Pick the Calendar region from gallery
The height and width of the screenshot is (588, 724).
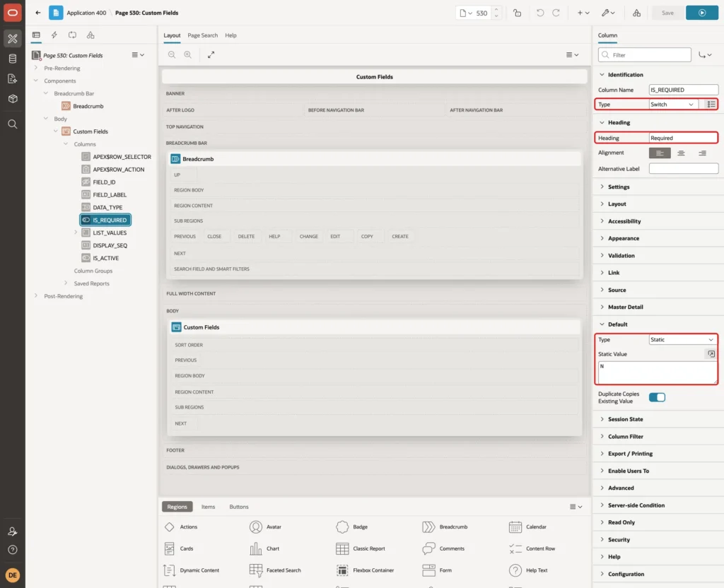527,527
